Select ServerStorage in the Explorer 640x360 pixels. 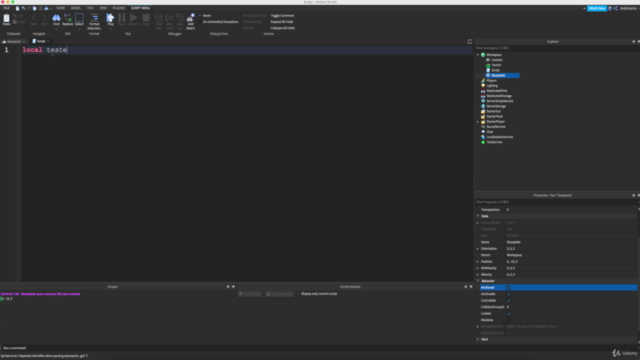point(496,106)
